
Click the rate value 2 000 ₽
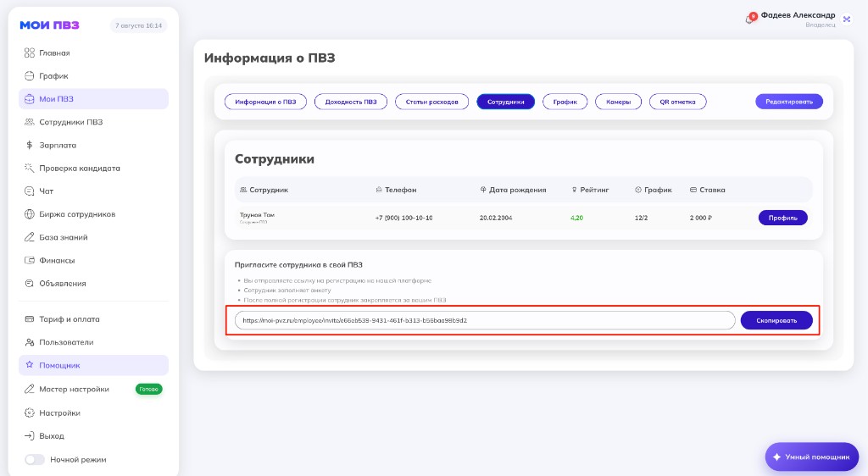tap(701, 218)
